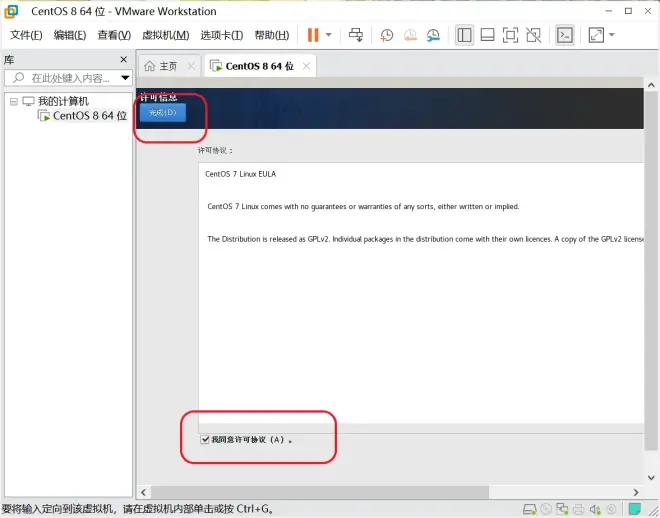Click the stretch guest display icon

596,35
